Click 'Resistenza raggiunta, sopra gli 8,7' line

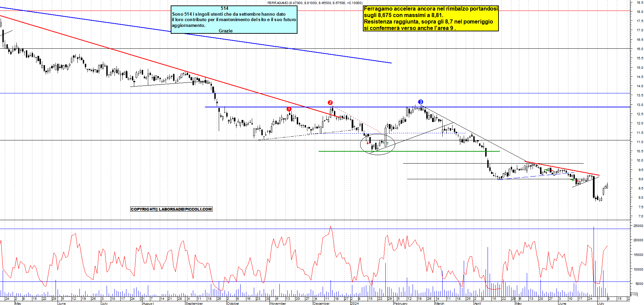pos(428,21)
